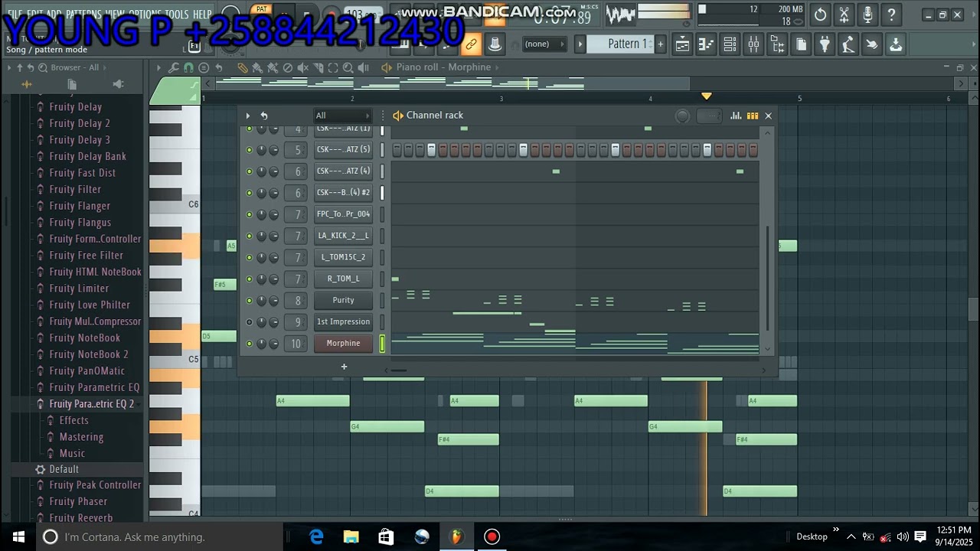The image size is (980, 551).
Task: Select the selection tool in piano roll
Action: click(x=333, y=67)
